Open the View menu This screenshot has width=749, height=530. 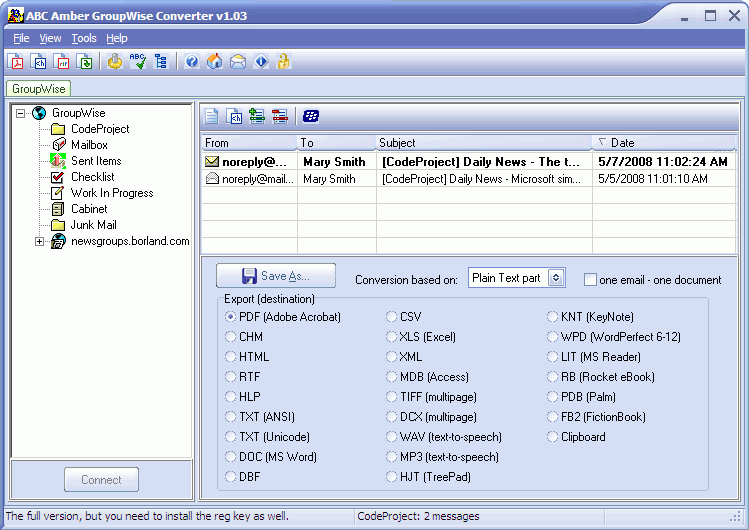50,38
